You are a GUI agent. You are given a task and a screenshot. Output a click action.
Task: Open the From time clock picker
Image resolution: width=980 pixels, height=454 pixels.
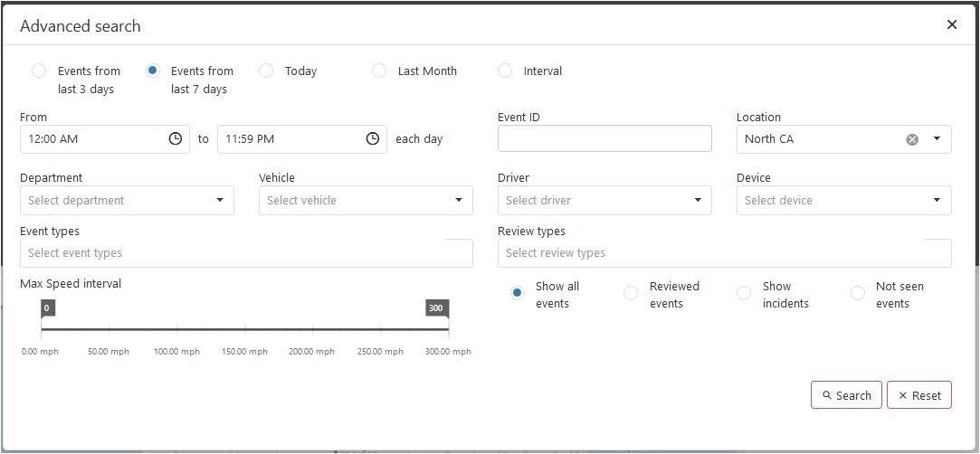coord(176,138)
